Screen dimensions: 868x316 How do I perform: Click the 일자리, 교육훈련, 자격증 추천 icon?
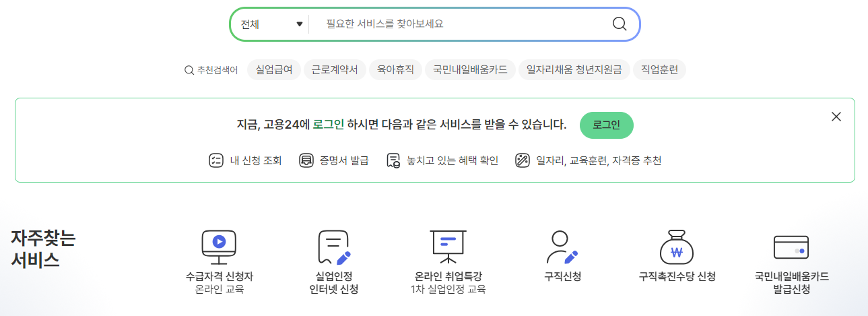[522, 160]
